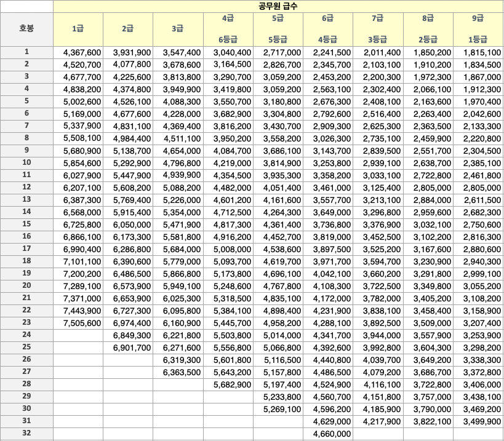This screenshot has width=504, height=441.
Task: Select the row header for 호봉 10
Action: click(26, 163)
